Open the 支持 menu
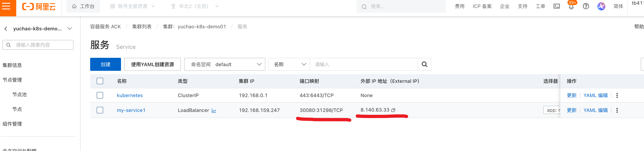 523,6
